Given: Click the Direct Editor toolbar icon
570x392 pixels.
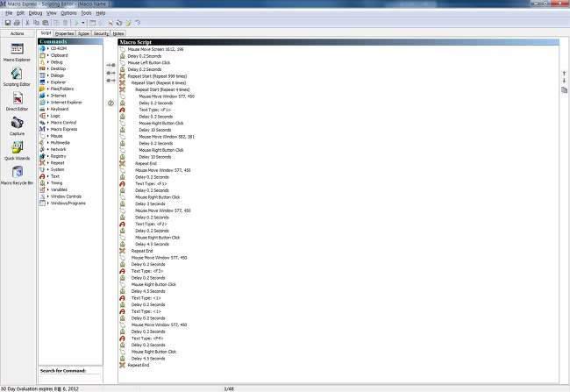Looking at the screenshot, I should (x=110, y=23).
